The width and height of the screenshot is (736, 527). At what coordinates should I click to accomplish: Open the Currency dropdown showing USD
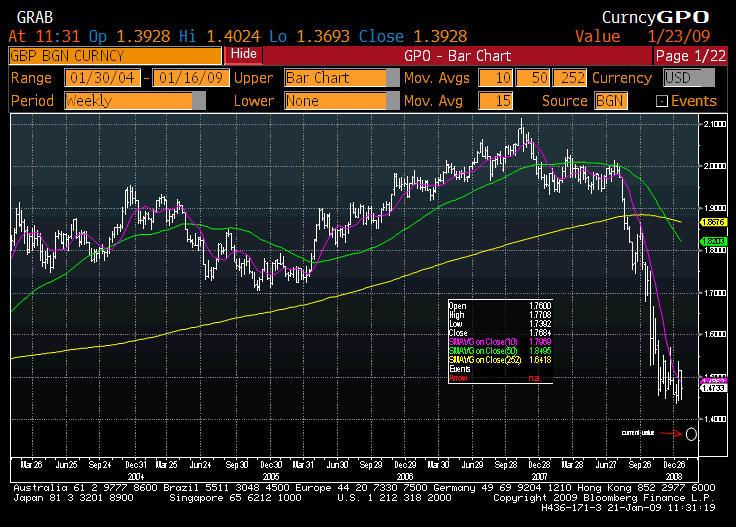coord(689,78)
